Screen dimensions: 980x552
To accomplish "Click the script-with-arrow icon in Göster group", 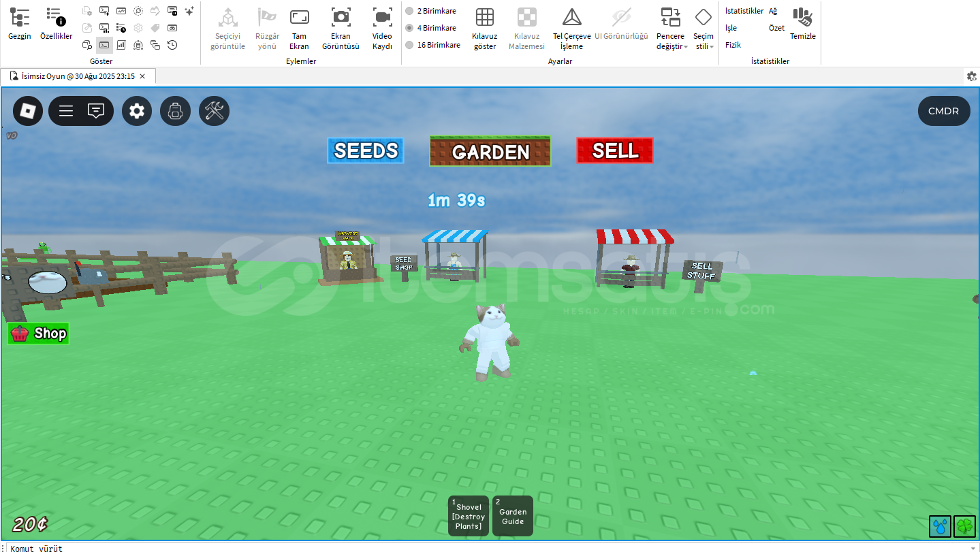I will click(104, 11).
